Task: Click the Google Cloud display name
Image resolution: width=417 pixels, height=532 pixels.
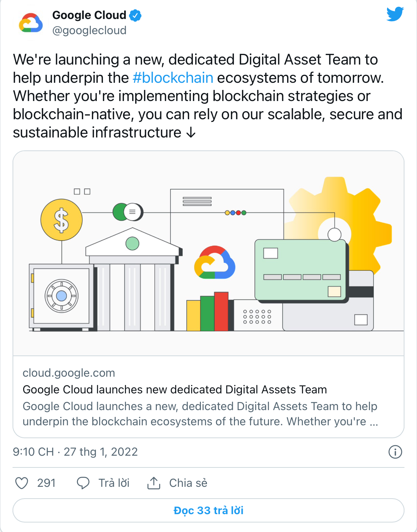Action: tap(89, 15)
